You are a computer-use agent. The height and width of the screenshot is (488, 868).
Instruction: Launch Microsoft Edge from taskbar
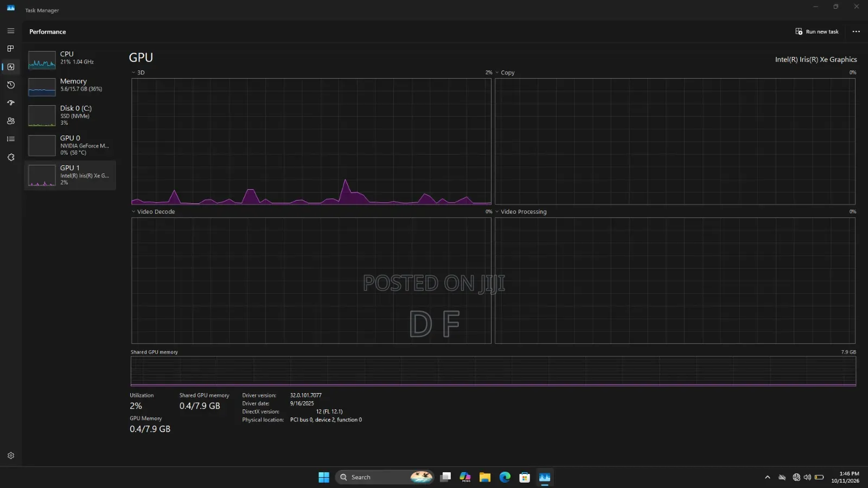point(505,477)
